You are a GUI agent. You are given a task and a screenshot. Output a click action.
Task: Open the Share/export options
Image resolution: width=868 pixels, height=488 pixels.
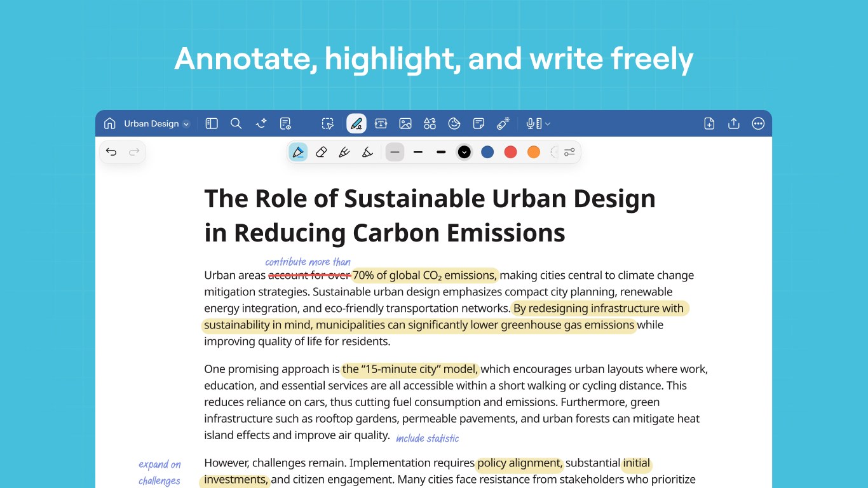pyautogui.click(x=733, y=123)
